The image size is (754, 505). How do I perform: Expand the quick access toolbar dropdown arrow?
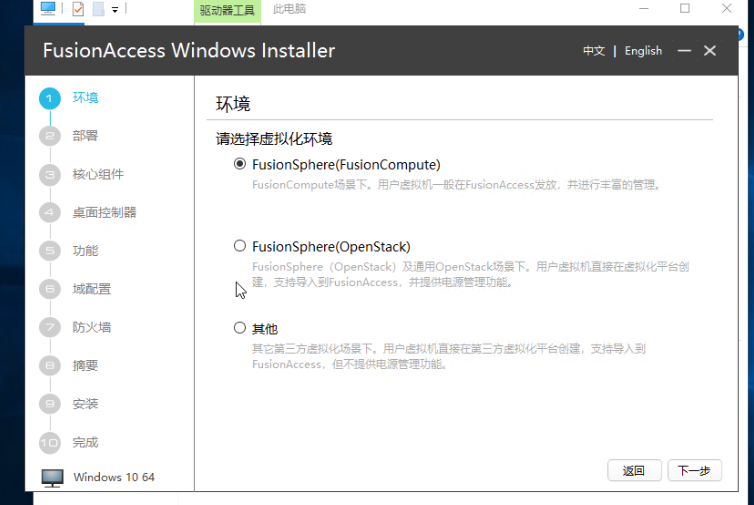point(115,10)
